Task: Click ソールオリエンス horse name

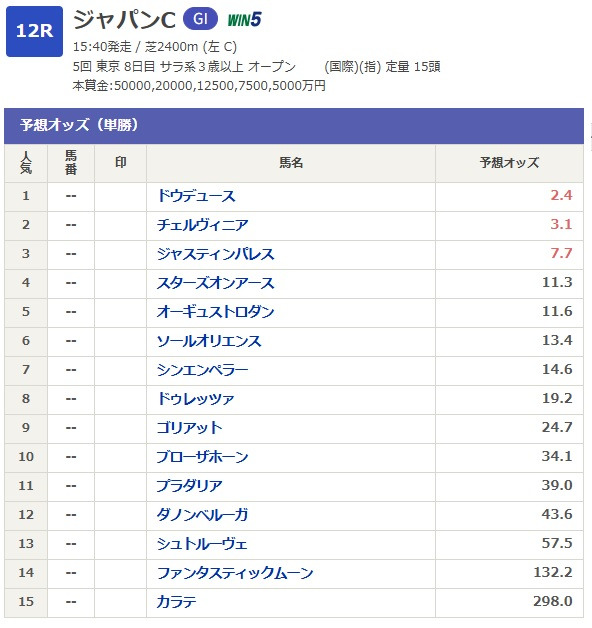Action: 209,341
